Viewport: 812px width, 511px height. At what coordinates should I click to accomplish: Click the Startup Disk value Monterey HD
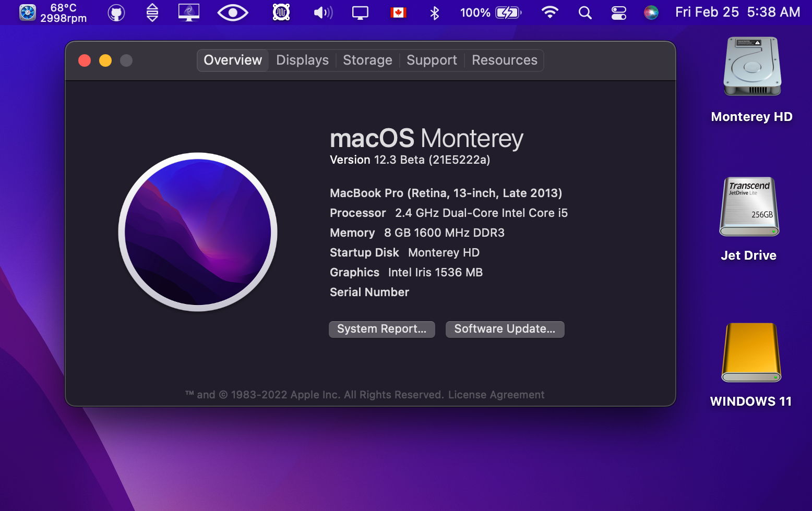click(x=444, y=252)
